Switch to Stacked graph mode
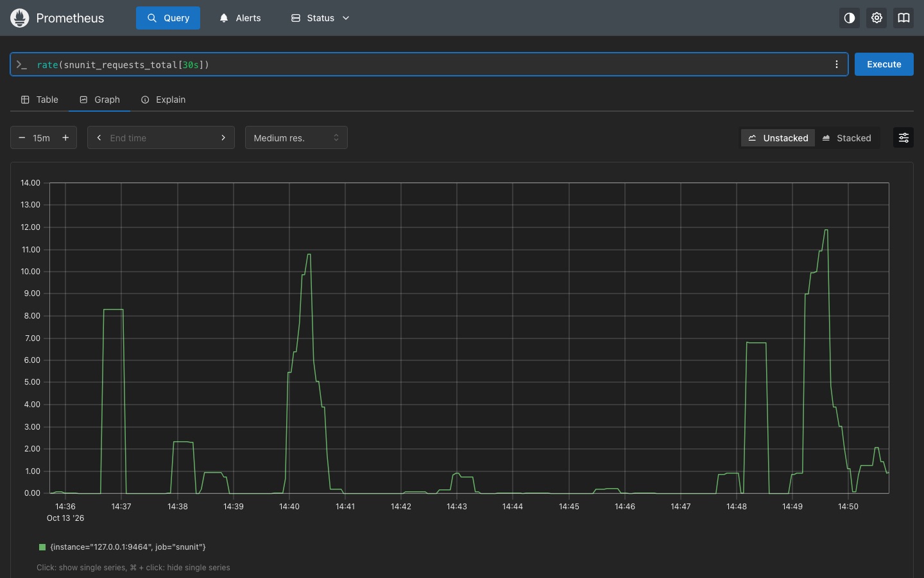The height and width of the screenshot is (578, 924). (x=847, y=137)
